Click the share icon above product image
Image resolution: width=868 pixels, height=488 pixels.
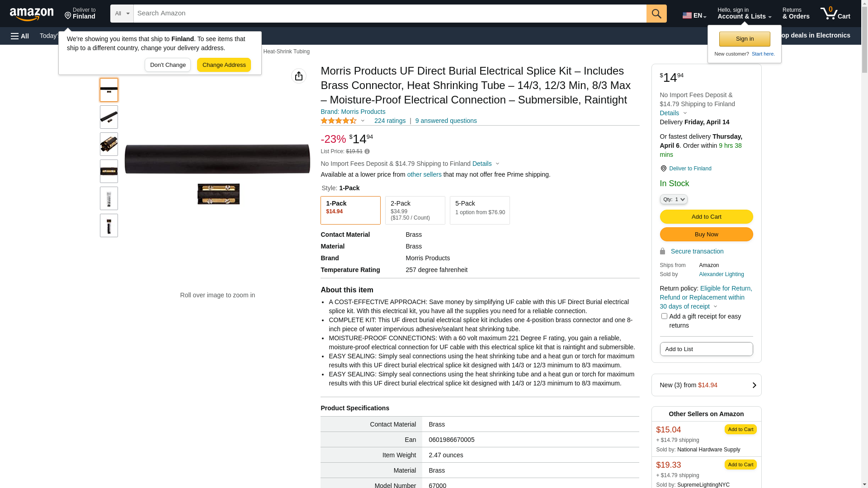pyautogui.click(x=299, y=76)
